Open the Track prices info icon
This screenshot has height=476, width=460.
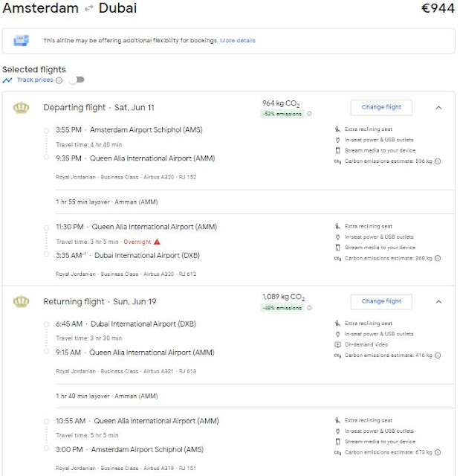click(x=59, y=80)
